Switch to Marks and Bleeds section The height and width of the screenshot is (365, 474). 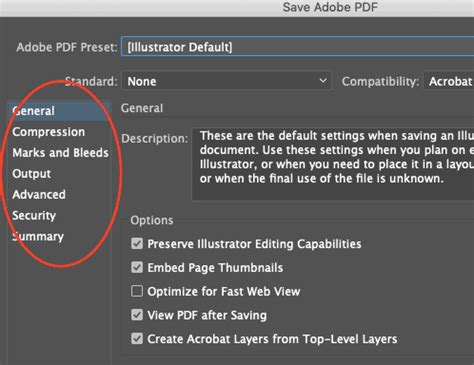coord(60,153)
